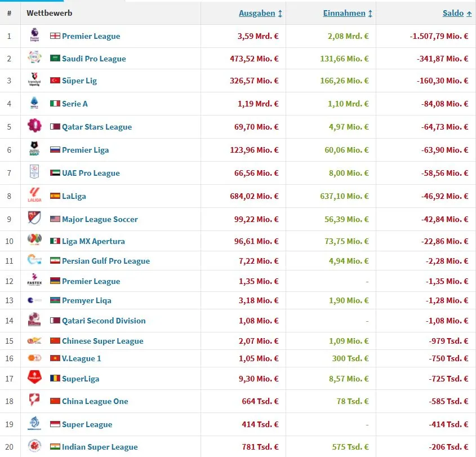This screenshot has height=457, width=476.
Task: Open the Saudi Pro League link
Action: pos(94,59)
